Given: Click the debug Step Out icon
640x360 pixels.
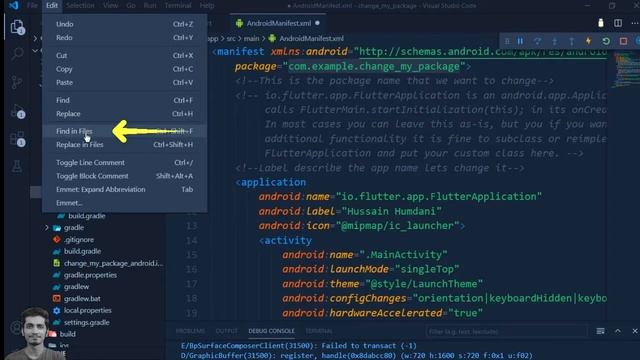Looking at the screenshot, I should click(x=571, y=41).
